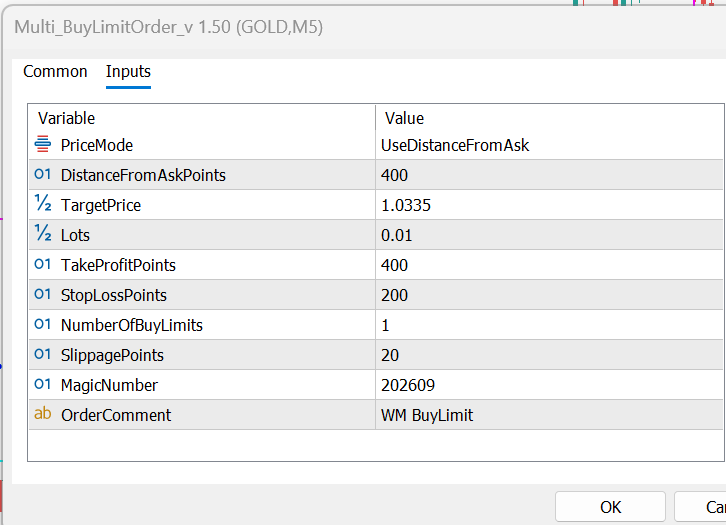The height and width of the screenshot is (525, 726).
Task: Select the NumberOfBuyLimits variable name
Action: pos(131,325)
